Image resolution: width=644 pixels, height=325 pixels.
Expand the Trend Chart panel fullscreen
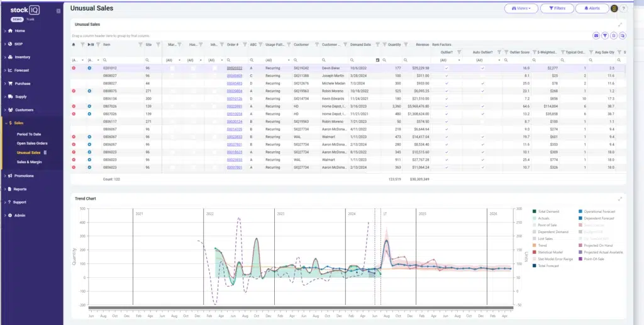(620, 198)
